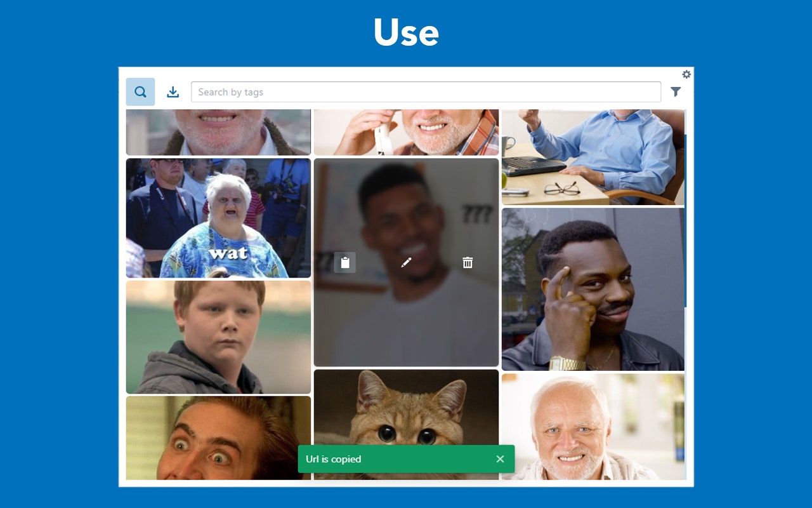Image resolution: width=812 pixels, height=508 pixels.
Task: Open settings via the gear icon
Action: tap(686, 74)
